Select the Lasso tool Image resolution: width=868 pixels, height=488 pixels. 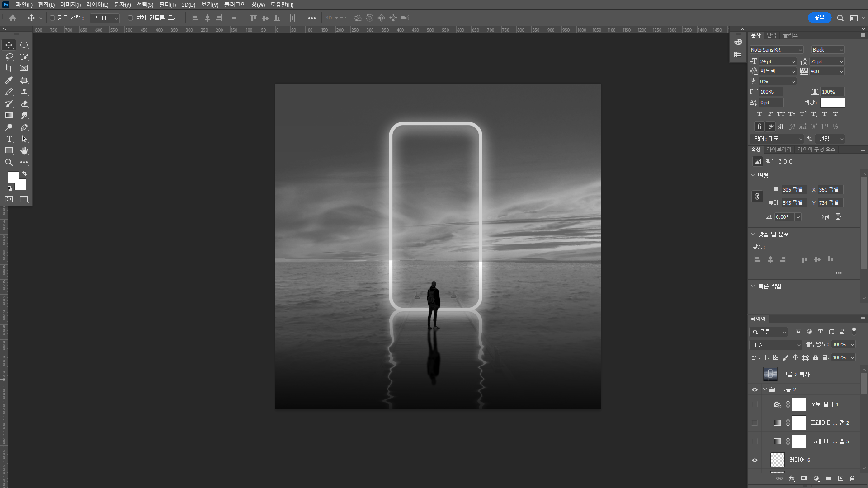(x=9, y=56)
